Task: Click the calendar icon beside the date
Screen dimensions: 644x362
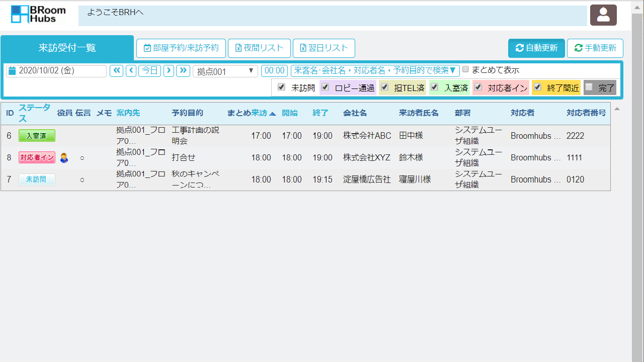Action: point(12,71)
